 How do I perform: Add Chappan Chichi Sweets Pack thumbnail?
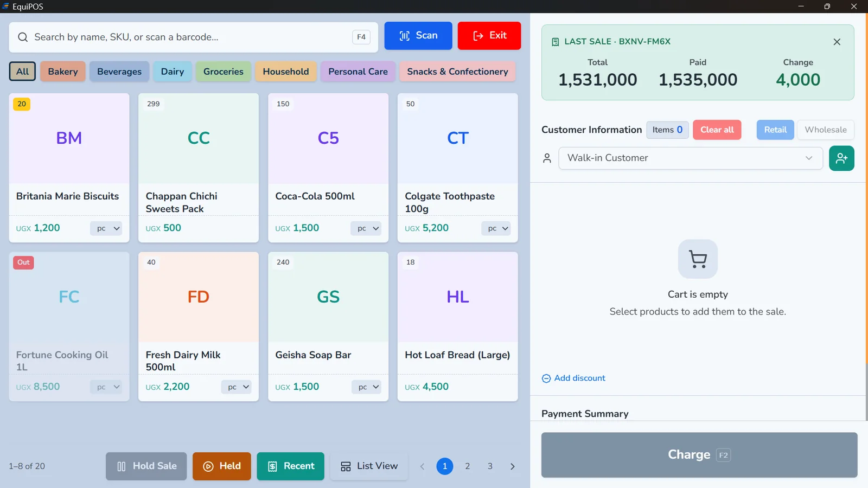point(199,138)
